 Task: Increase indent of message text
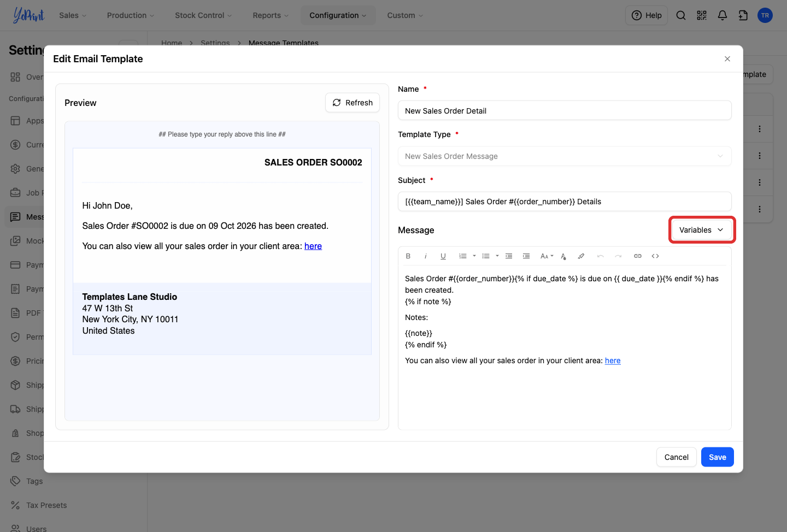(526, 256)
